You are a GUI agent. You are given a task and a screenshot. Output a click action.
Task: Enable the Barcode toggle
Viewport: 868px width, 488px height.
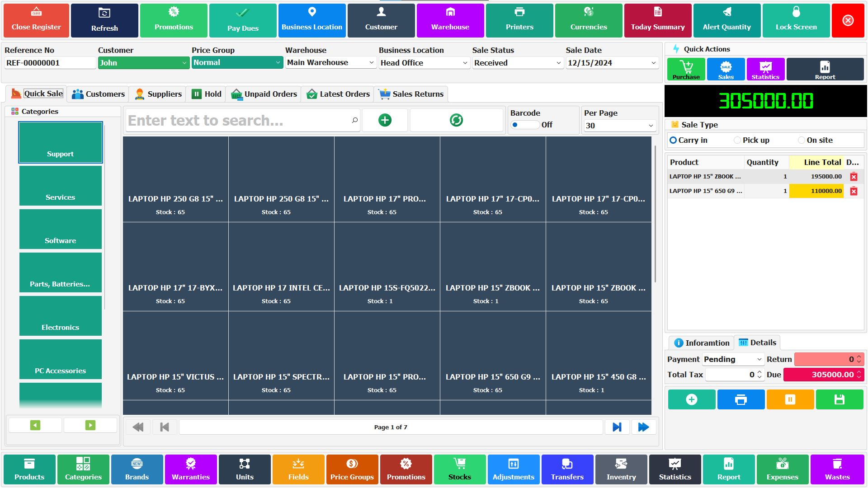524,125
